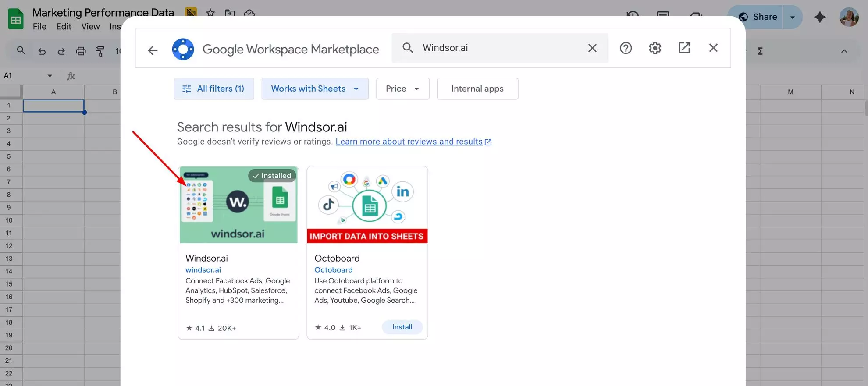Print the spreadsheet
Screen dimensions: 868x386
tap(81, 51)
